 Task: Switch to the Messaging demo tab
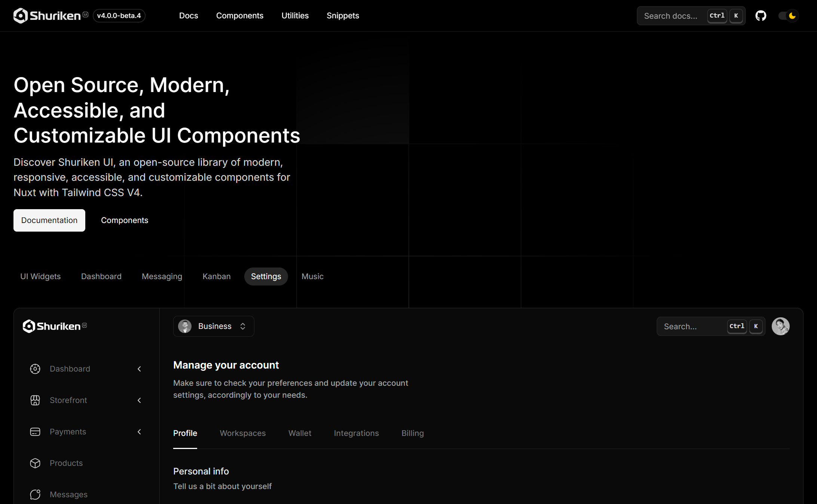[162, 277]
